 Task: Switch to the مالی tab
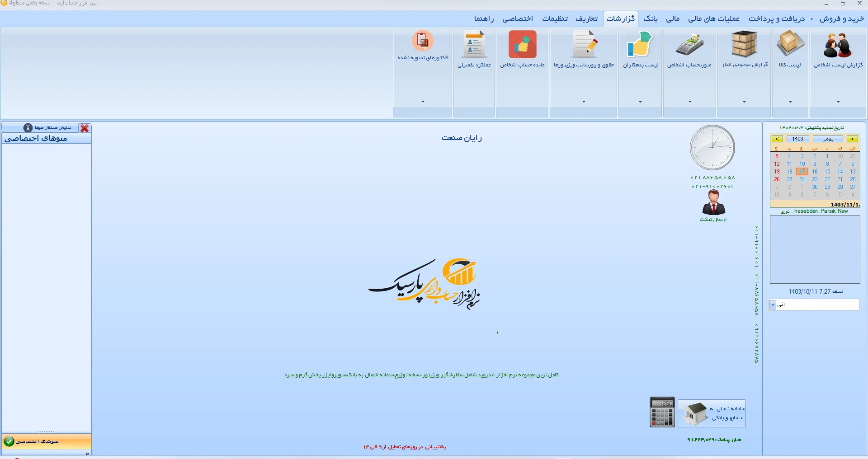673,19
